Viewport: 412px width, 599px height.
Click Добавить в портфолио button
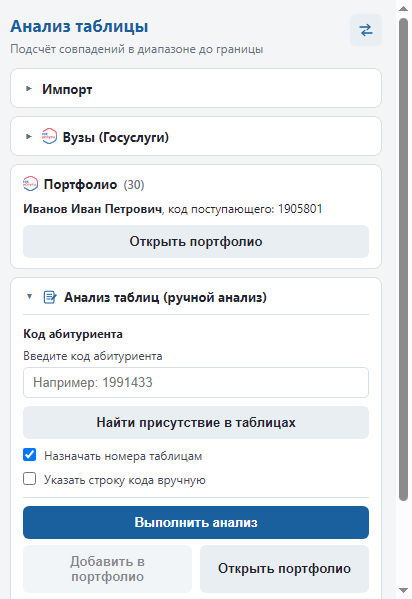pos(107,569)
